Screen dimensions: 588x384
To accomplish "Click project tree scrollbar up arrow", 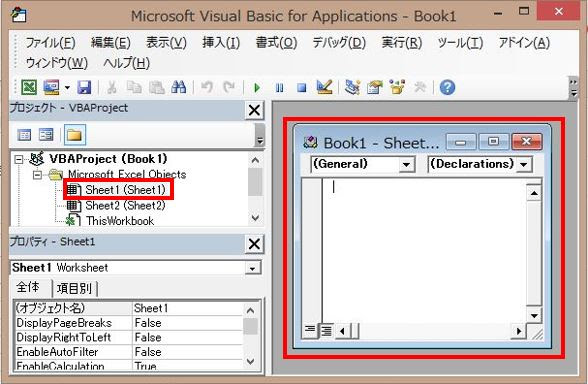I will 255,160.
